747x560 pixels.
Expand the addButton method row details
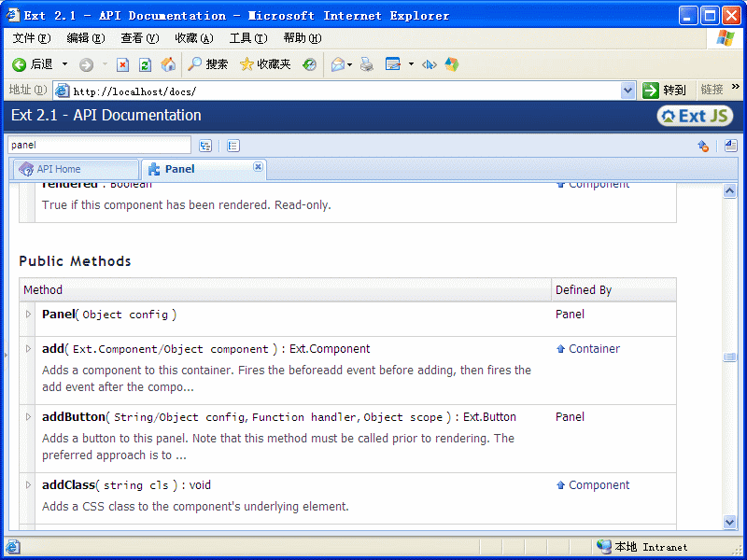pyautogui.click(x=28, y=416)
